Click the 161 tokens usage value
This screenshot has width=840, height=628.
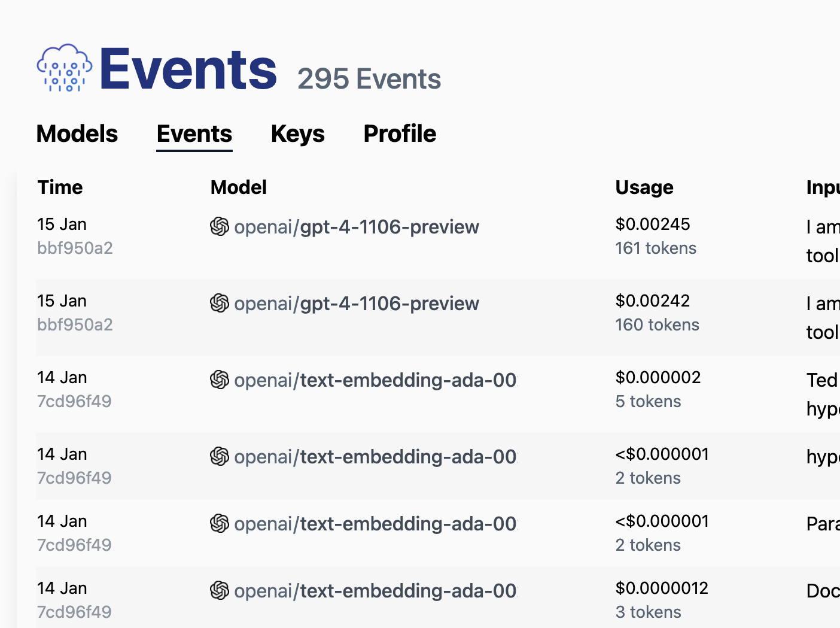[x=655, y=248]
